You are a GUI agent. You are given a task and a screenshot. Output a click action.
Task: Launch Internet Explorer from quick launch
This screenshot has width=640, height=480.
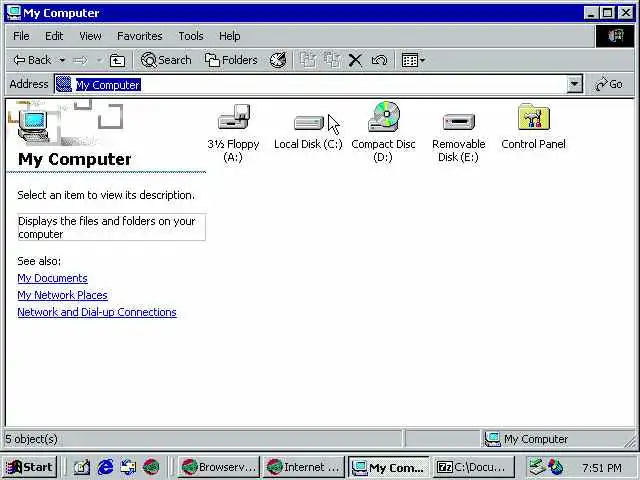pos(105,467)
